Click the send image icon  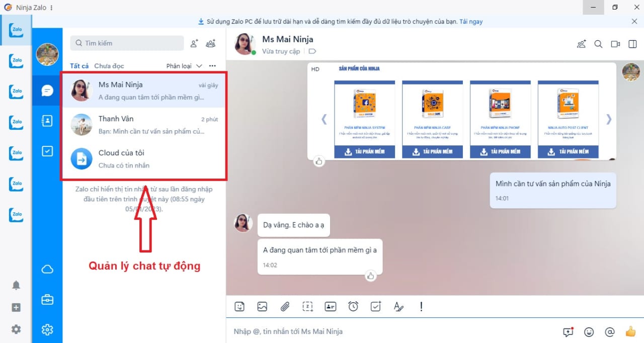pos(262,306)
